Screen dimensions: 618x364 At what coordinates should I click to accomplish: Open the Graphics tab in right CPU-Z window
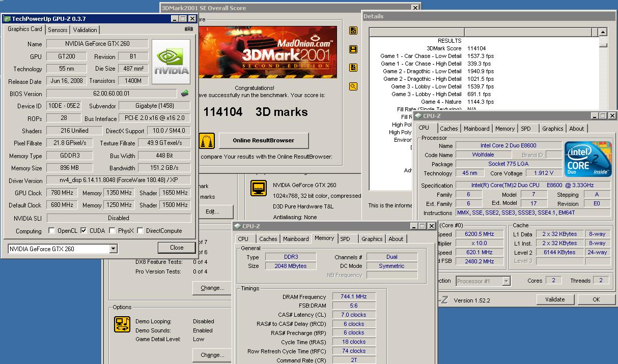tap(552, 129)
